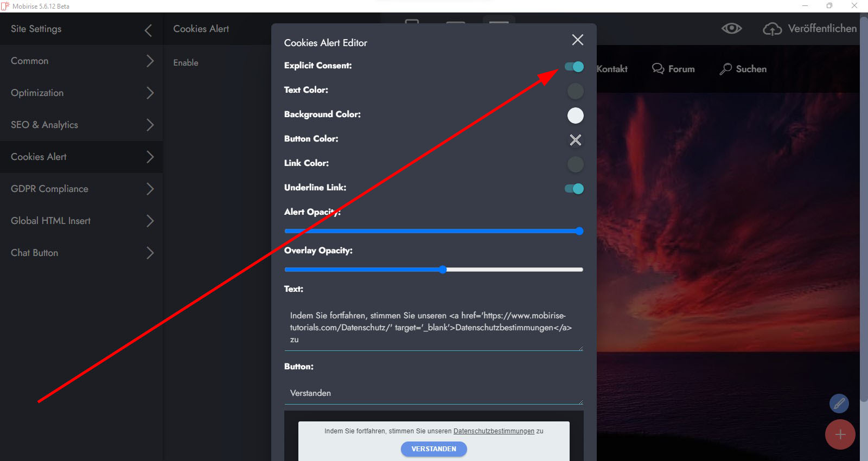
Task: Click the eye preview icon
Action: tap(731, 29)
